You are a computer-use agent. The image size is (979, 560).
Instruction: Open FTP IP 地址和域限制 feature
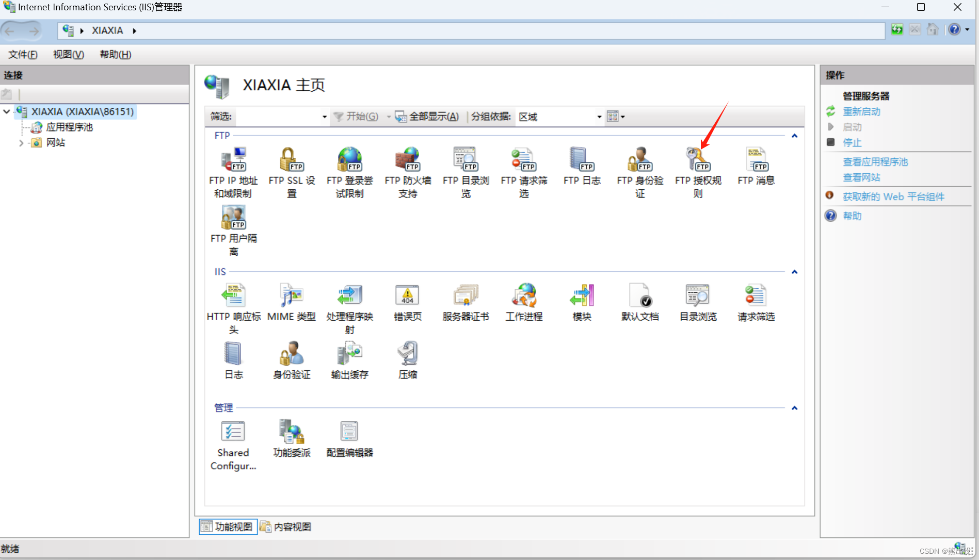(x=233, y=172)
